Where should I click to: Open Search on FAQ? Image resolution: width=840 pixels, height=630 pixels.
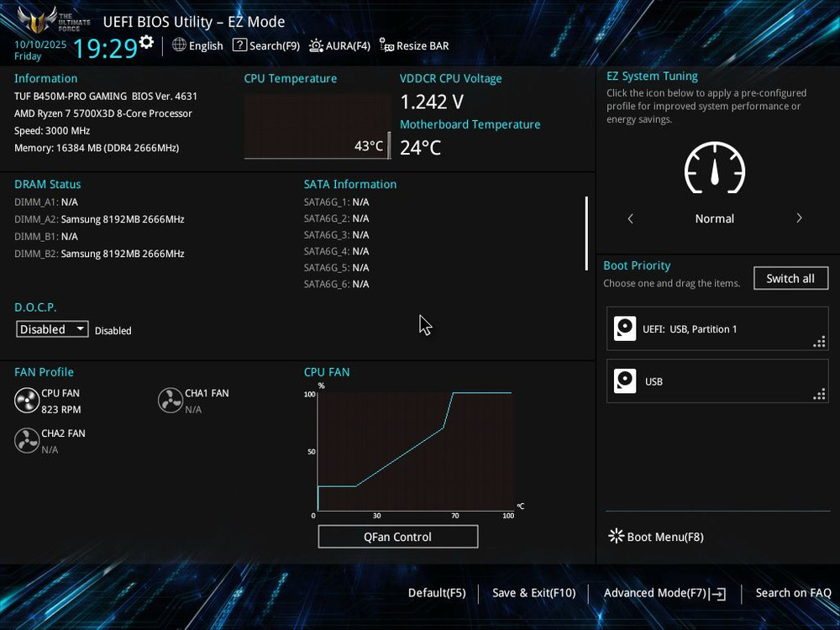(793, 593)
